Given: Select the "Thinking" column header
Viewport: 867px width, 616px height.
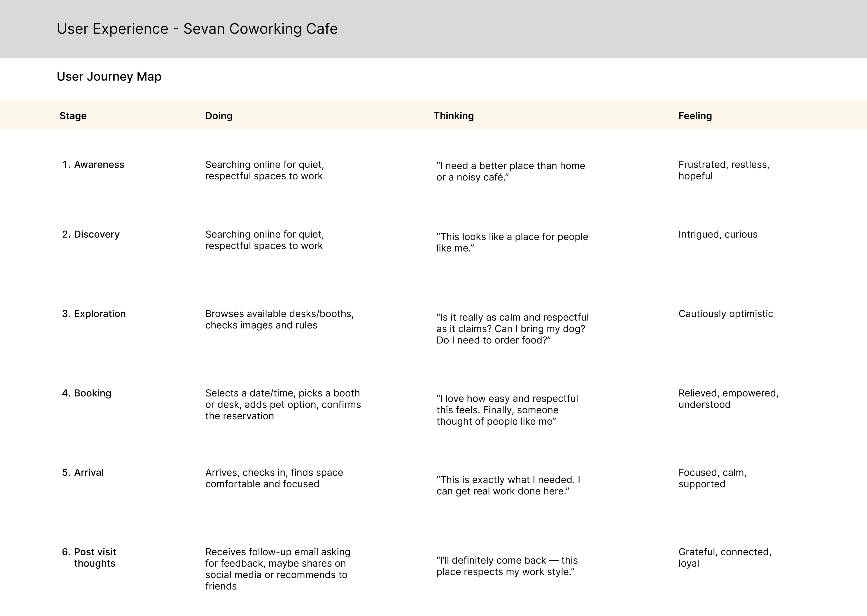Looking at the screenshot, I should [454, 116].
